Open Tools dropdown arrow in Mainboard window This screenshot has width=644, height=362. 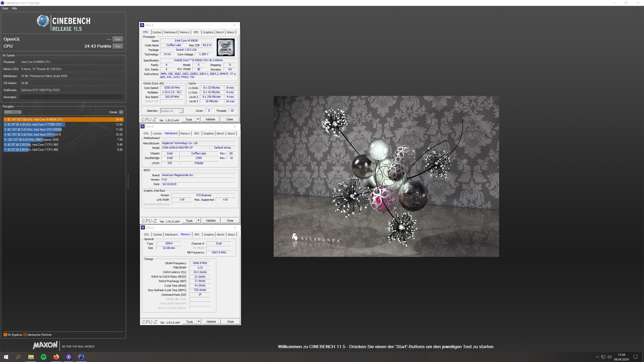click(x=198, y=221)
